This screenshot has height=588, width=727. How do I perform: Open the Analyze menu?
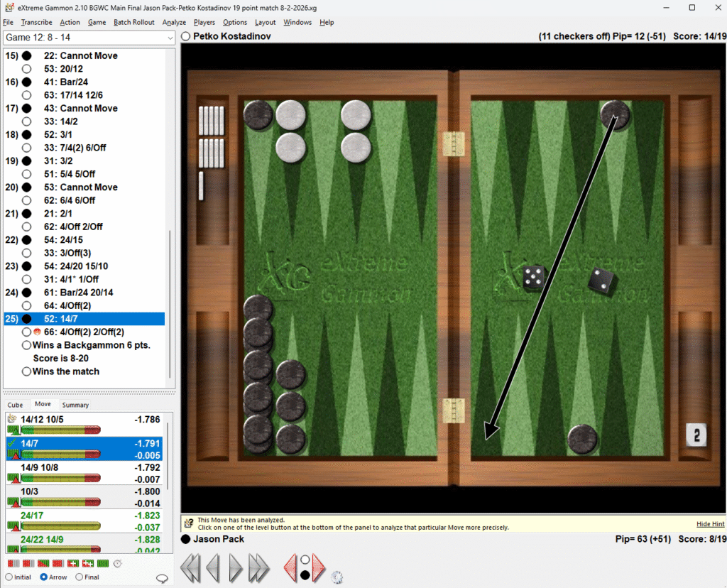174,22
